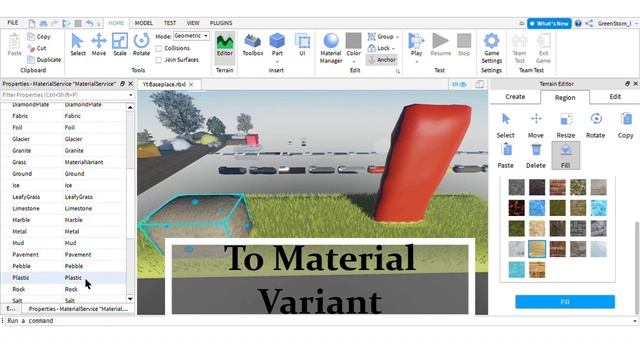Open Game Settings
This screenshot has height=360, width=640.
click(491, 48)
